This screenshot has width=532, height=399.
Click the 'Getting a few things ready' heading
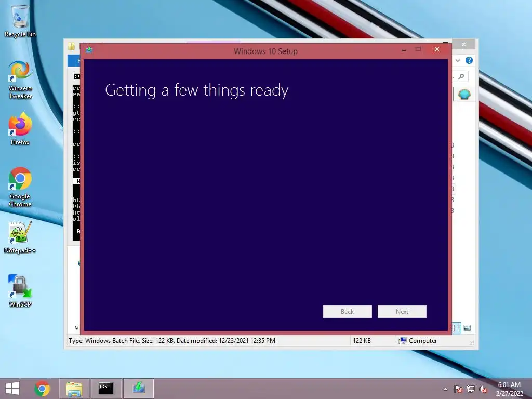click(197, 90)
